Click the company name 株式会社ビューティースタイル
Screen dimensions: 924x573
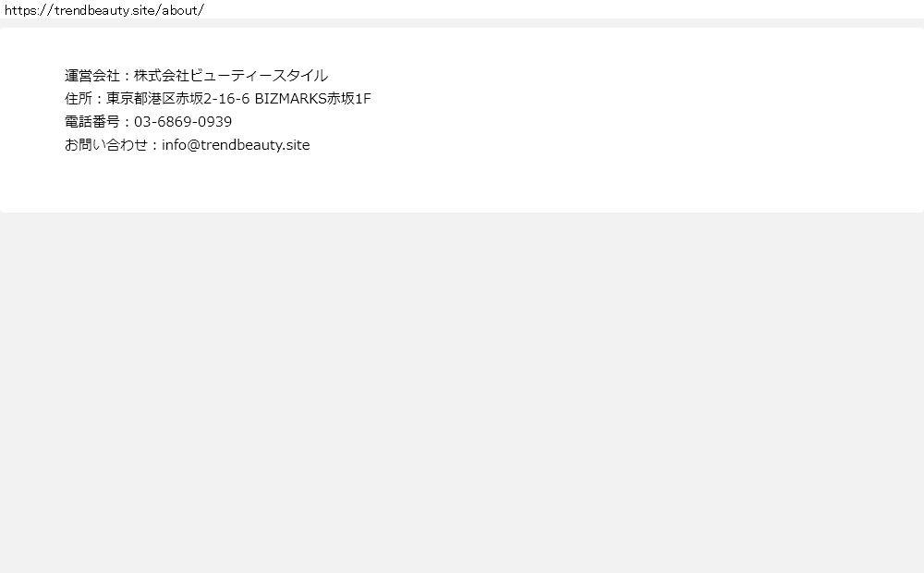230,76
